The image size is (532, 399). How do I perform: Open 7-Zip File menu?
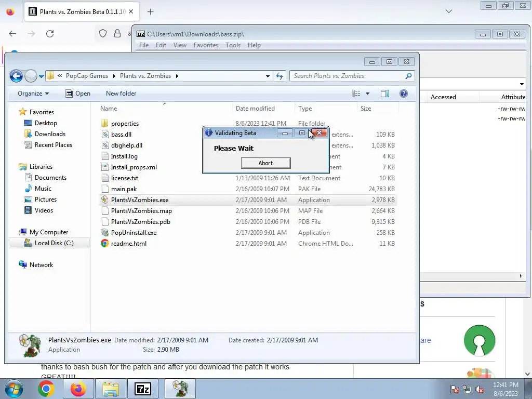click(144, 45)
